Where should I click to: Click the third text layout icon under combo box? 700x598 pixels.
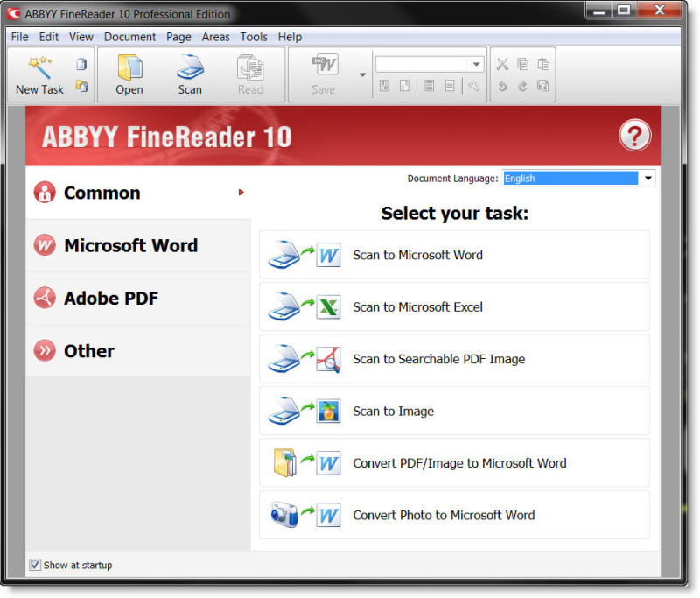click(429, 86)
